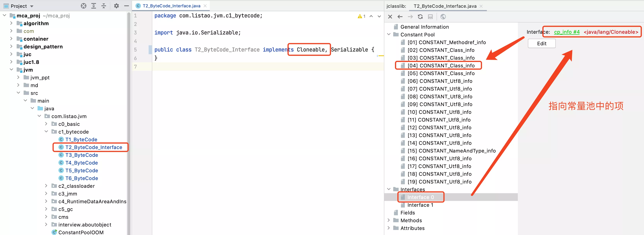Open the Project view dropdown

click(x=32, y=6)
